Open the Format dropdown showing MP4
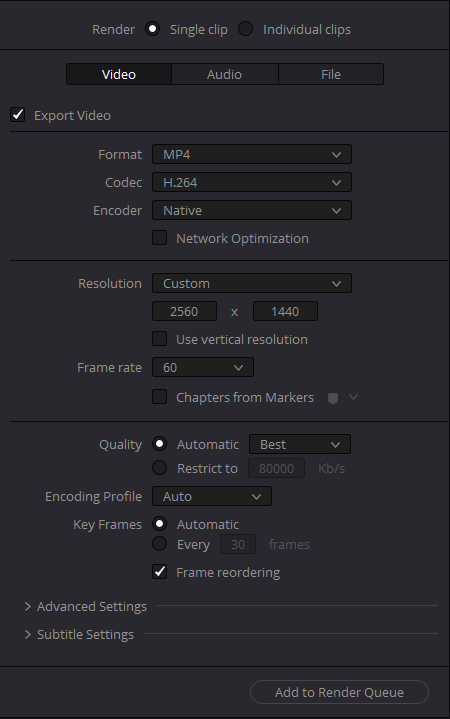Image resolution: width=450 pixels, height=719 pixels. point(252,155)
